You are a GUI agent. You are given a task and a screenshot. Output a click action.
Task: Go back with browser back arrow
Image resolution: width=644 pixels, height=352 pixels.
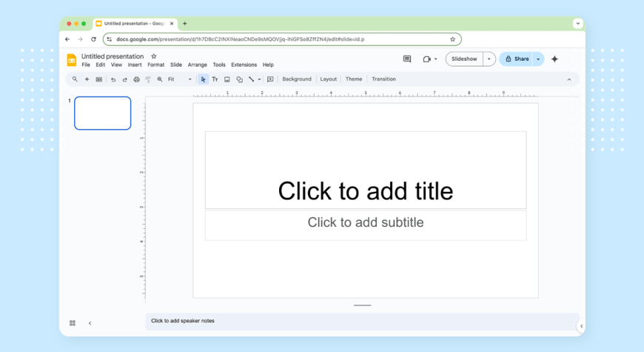tap(67, 39)
